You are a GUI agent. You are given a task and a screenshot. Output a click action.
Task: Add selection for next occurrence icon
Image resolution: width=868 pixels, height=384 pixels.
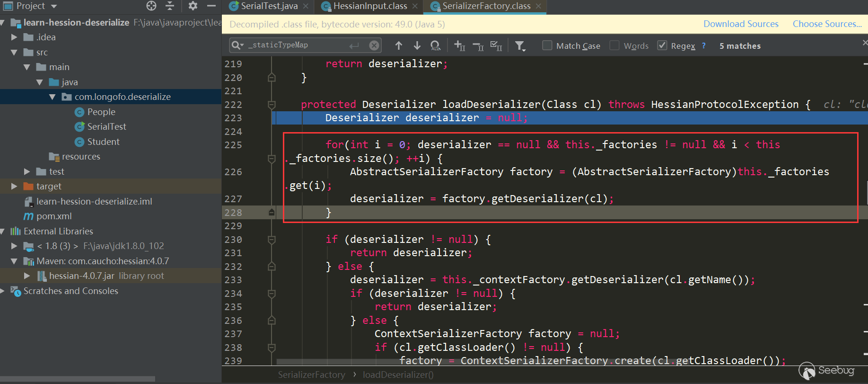point(459,45)
